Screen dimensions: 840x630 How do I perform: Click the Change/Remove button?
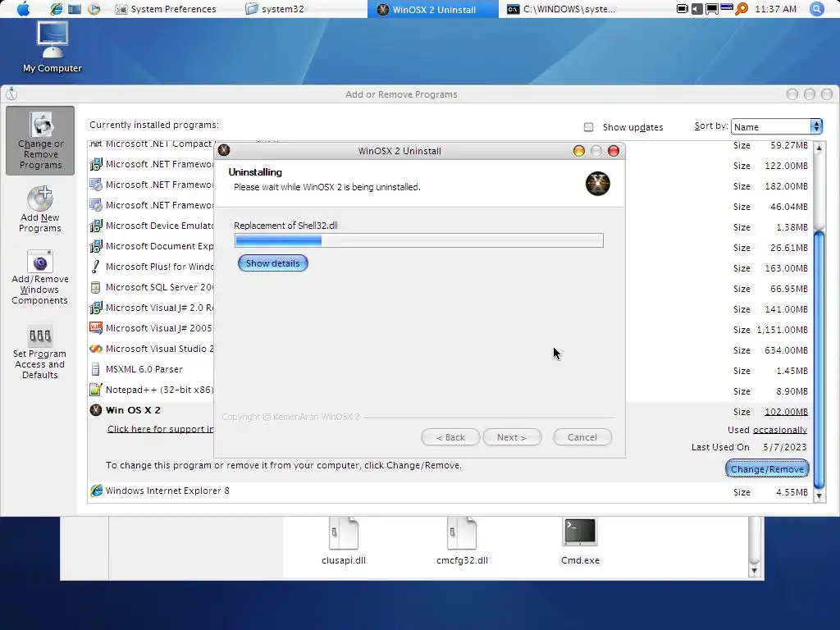click(767, 468)
